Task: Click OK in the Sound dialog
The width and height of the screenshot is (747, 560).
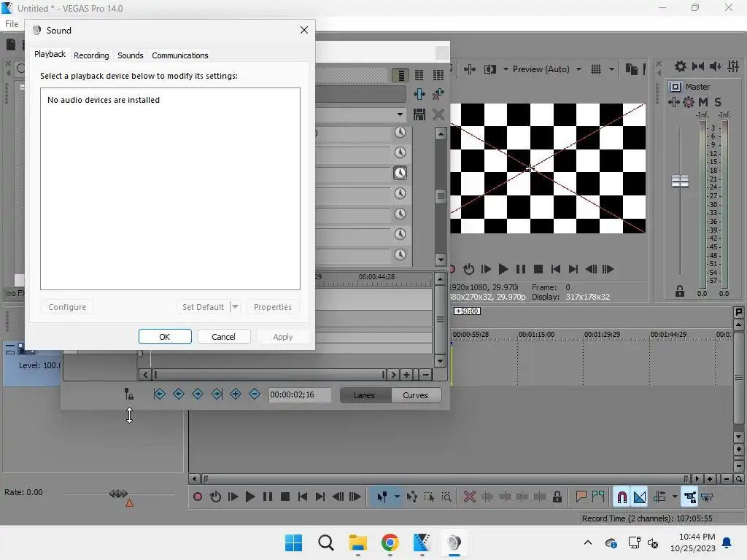Action: (x=165, y=337)
